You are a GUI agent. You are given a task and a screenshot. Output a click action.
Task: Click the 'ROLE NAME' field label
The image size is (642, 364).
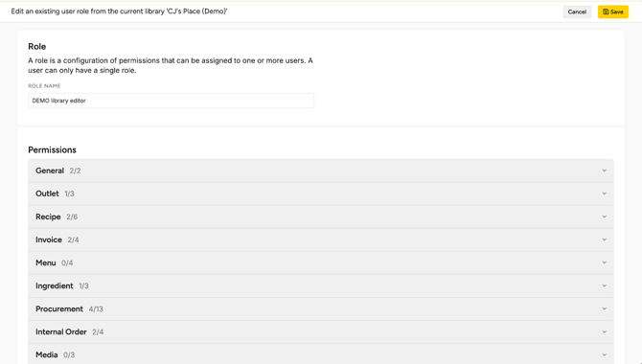[x=44, y=85]
